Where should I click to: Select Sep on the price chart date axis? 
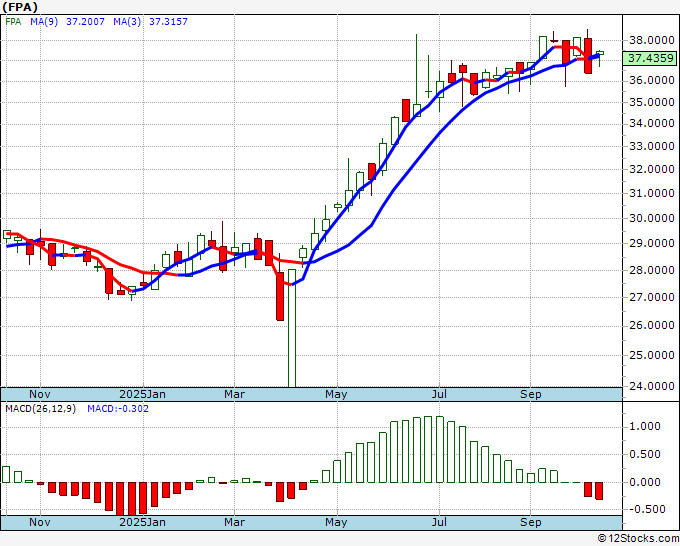(531, 394)
